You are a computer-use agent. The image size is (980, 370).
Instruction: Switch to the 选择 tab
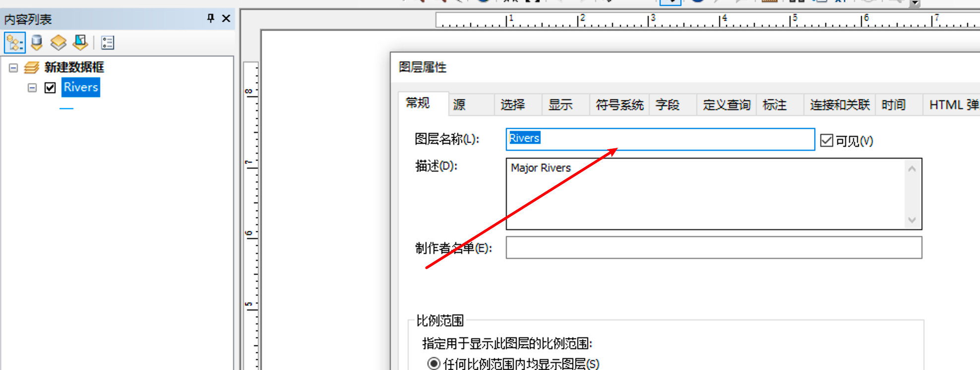[x=518, y=105]
